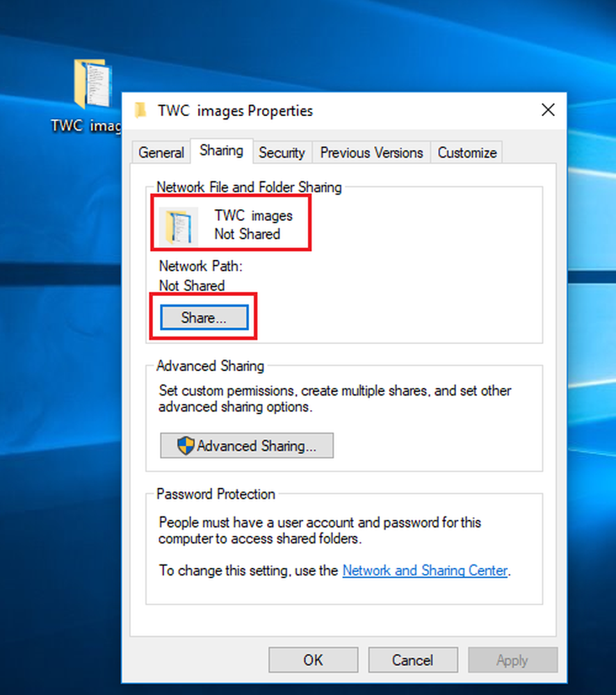Switch to the General tab
Viewport: 616px width, 695px height.
pos(161,153)
